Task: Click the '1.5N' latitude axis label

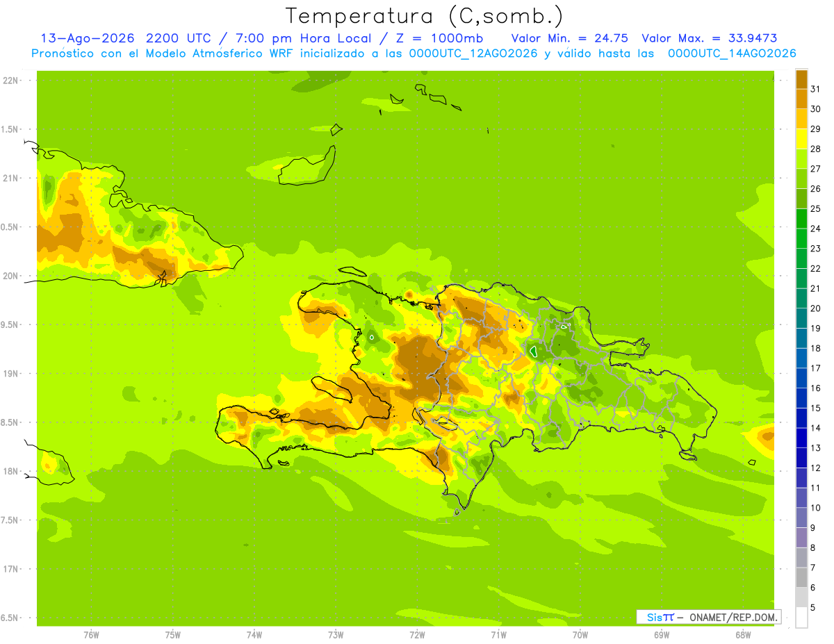Action: [9, 130]
